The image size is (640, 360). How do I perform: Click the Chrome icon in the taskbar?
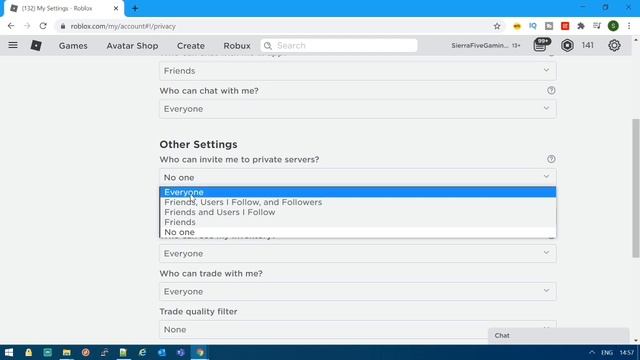200,352
